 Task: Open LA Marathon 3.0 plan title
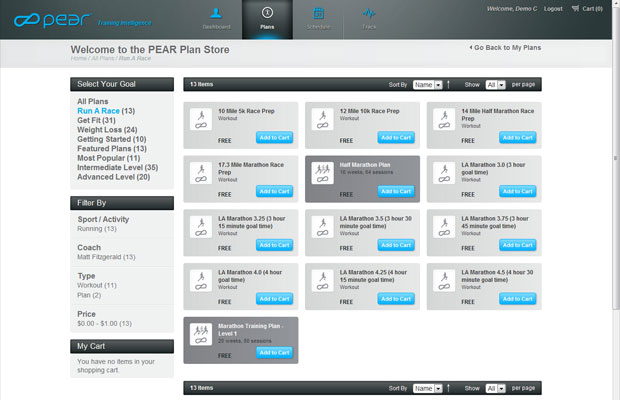(493, 168)
